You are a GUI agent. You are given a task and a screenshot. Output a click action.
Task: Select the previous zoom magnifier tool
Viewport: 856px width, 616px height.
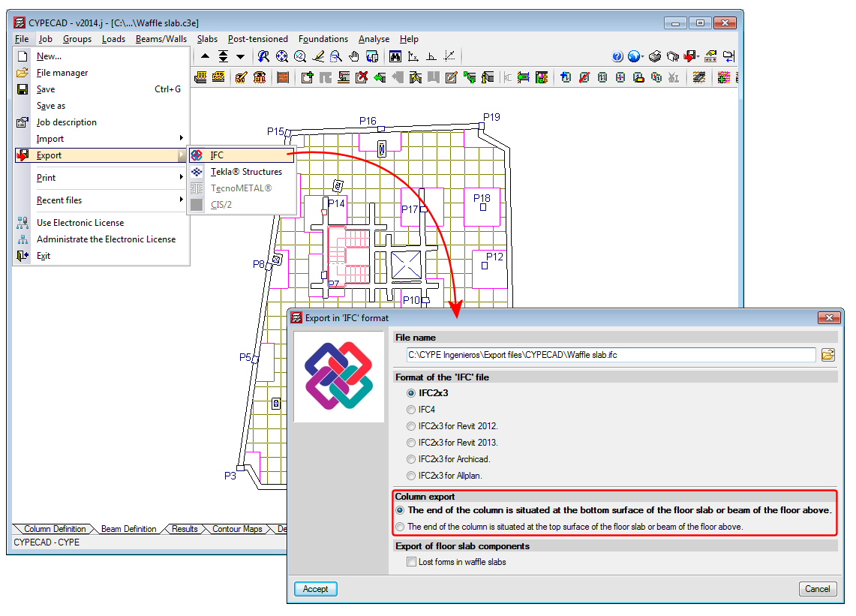click(263, 56)
